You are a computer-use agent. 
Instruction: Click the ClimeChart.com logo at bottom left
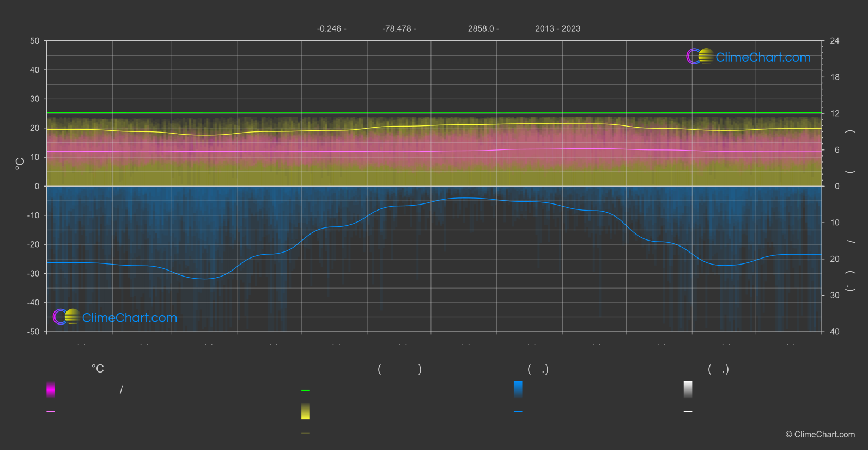pos(115,317)
